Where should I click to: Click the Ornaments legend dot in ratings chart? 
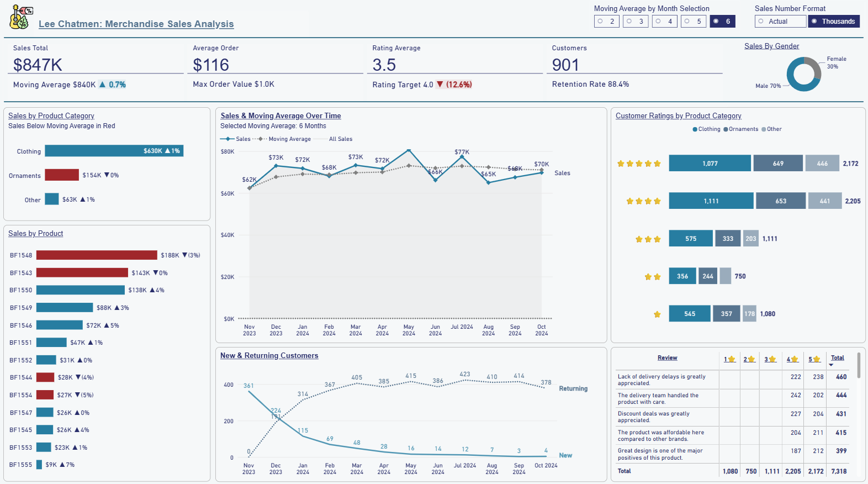(x=726, y=129)
